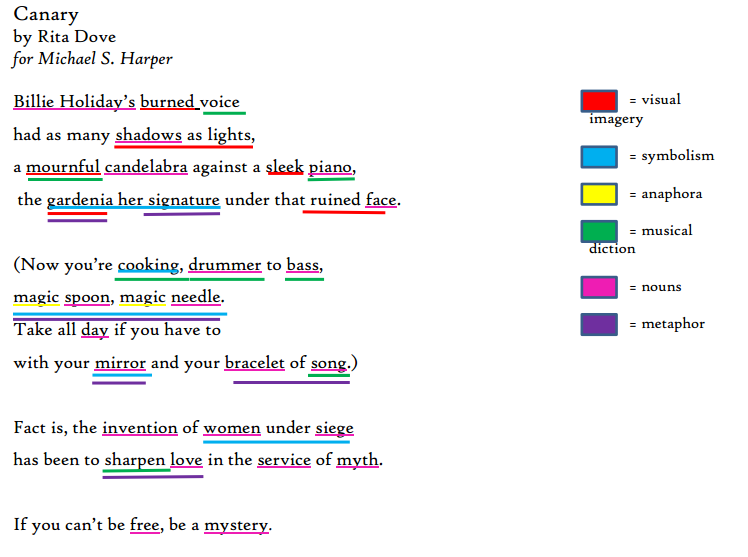Click the pink nouns swatch
The width and height of the screenshot is (748, 557).
599,287
